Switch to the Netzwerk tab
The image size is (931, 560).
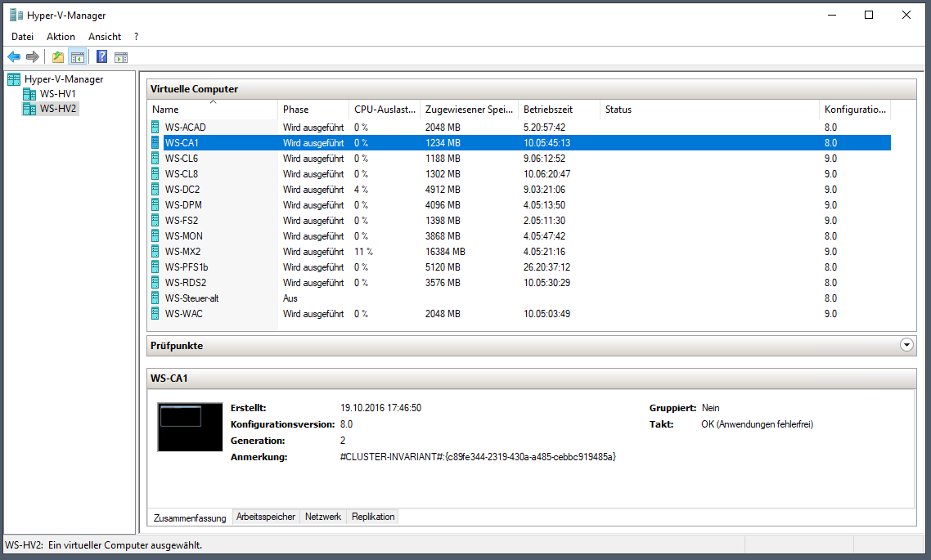tap(323, 517)
